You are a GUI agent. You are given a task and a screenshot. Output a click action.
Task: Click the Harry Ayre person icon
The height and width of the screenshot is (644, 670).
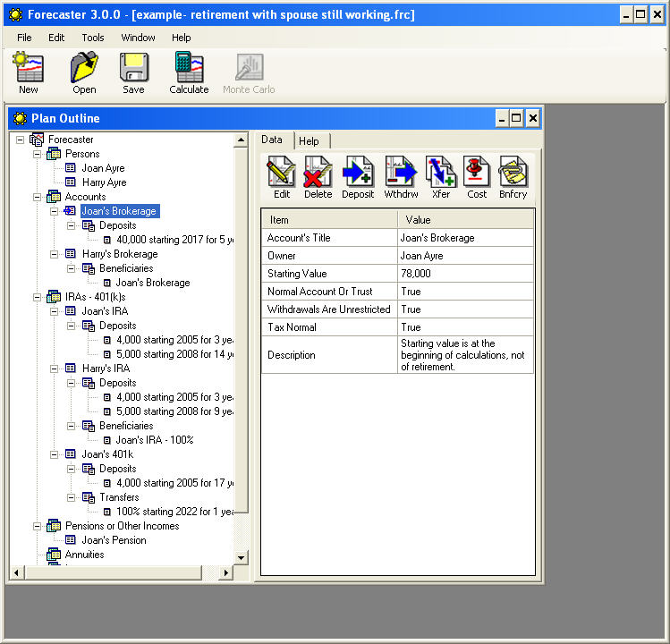pos(71,182)
